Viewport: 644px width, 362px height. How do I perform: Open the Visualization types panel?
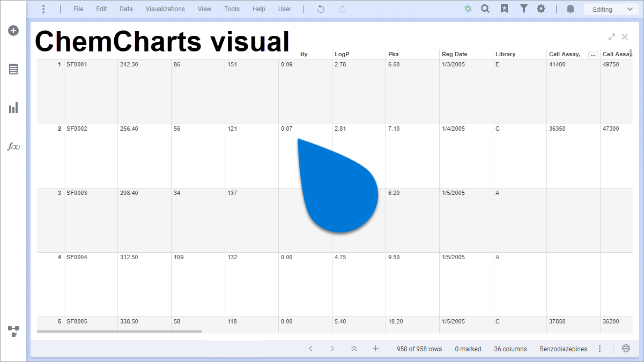coord(13,108)
